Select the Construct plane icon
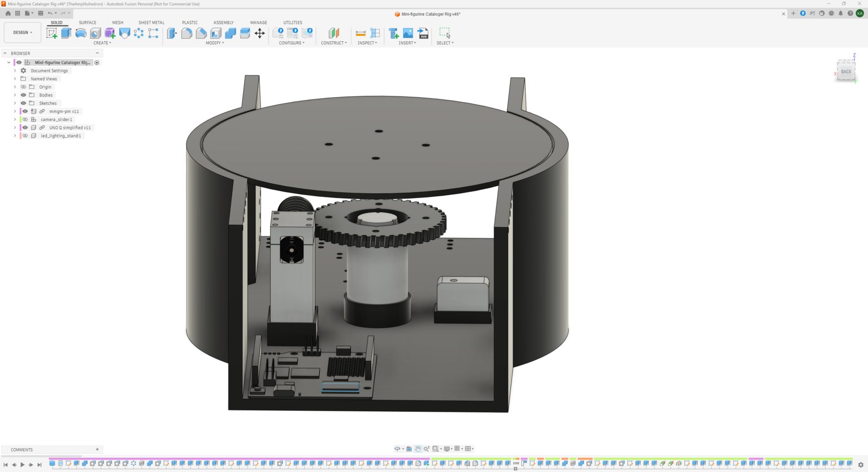This screenshot has height=472, width=868. pos(334,33)
